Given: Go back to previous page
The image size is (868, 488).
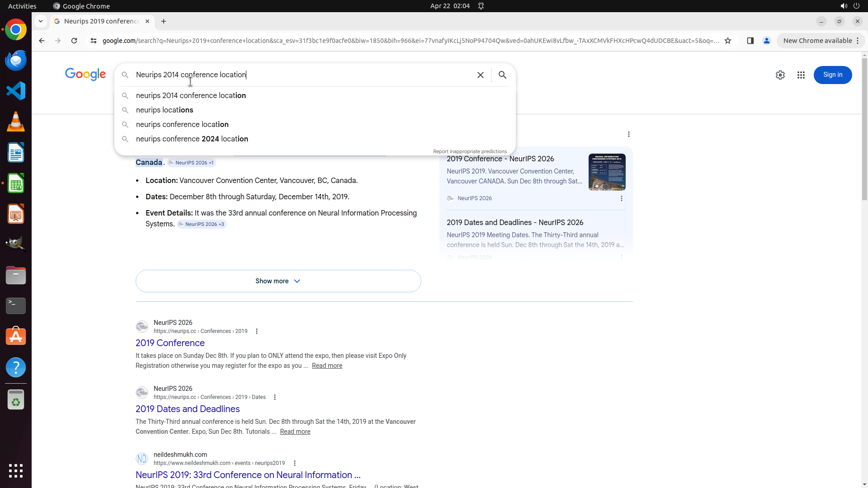Looking at the screenshot, I should point(42,41).
